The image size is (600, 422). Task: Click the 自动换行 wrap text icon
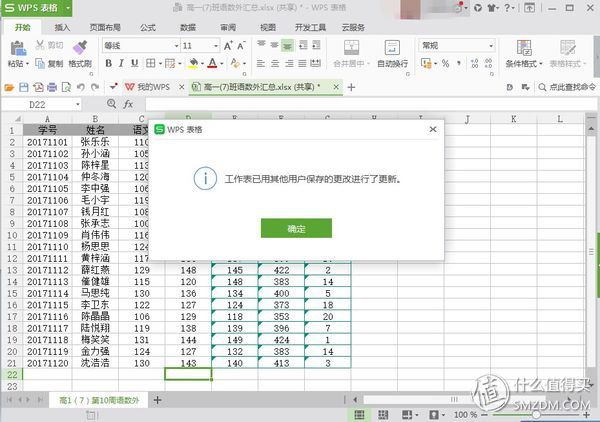(392, 48)
